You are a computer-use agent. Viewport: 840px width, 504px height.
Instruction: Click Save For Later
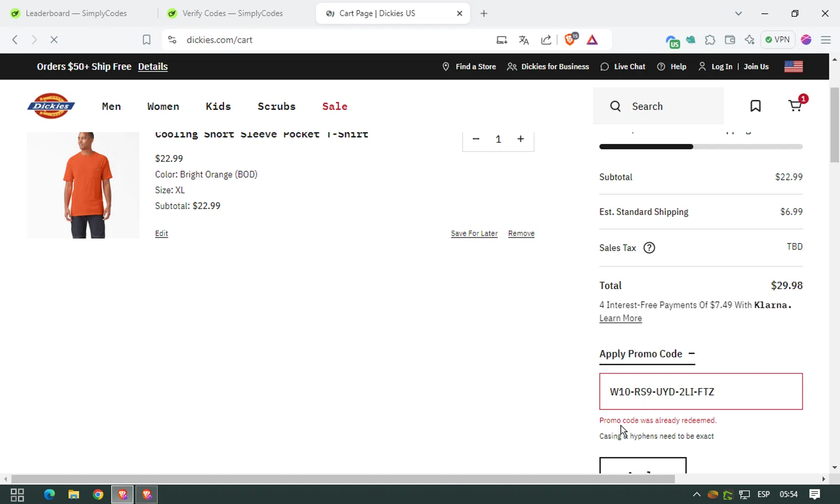coord(474,234)
